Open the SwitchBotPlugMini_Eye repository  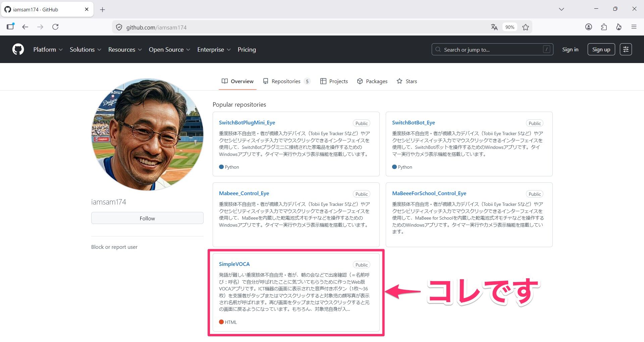(x=247, y=123)
